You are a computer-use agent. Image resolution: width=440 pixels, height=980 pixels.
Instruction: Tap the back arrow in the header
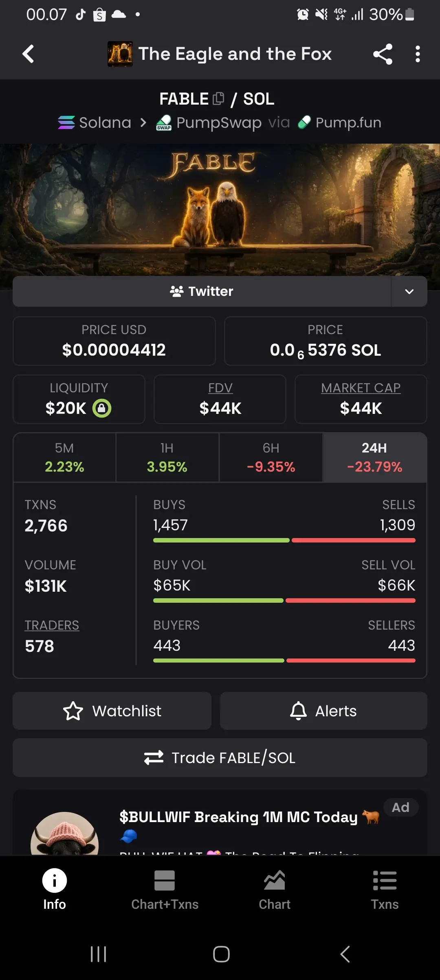(28, 54)
